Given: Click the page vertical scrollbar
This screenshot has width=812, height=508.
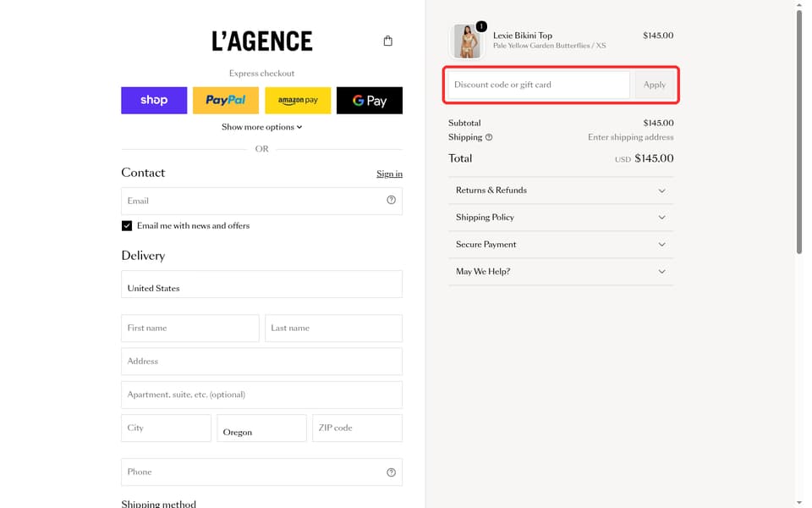Looking at the screenshot, I should (799, 132).
